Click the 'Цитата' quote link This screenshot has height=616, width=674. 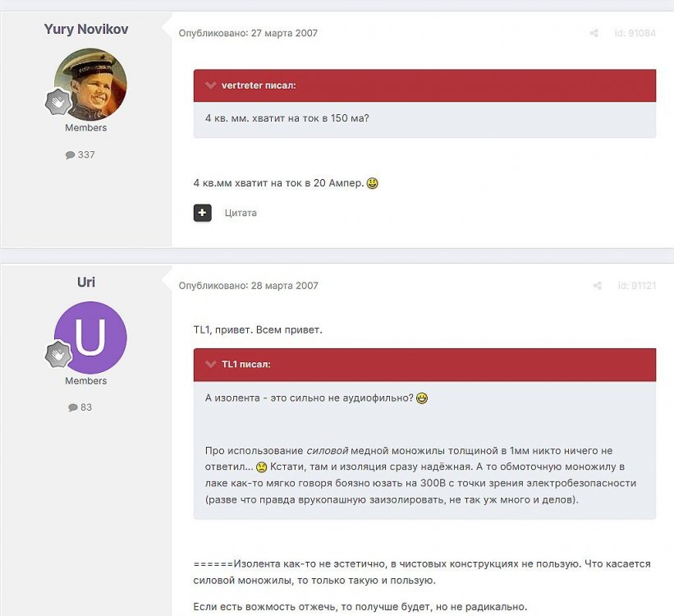[x=241, y=213]
